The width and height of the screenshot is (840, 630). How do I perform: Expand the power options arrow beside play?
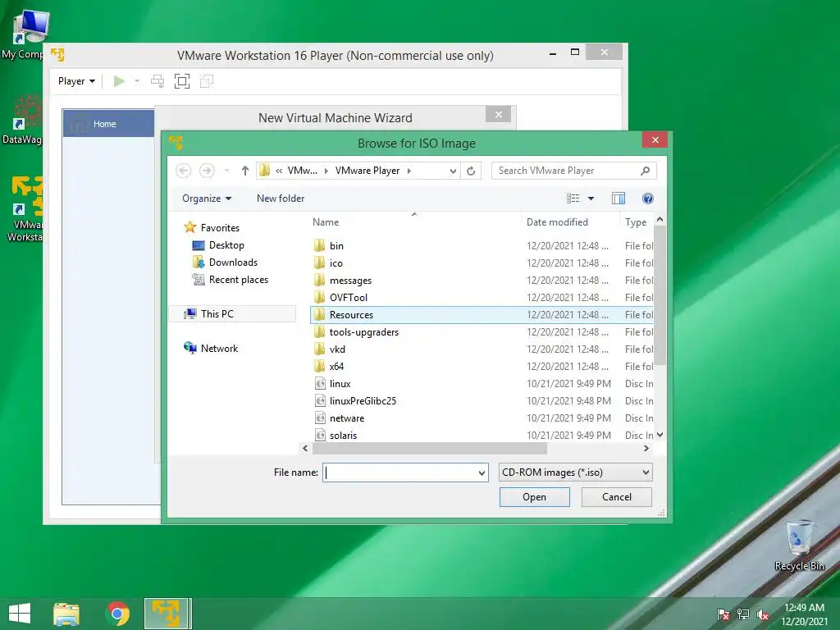coord(137,81)
